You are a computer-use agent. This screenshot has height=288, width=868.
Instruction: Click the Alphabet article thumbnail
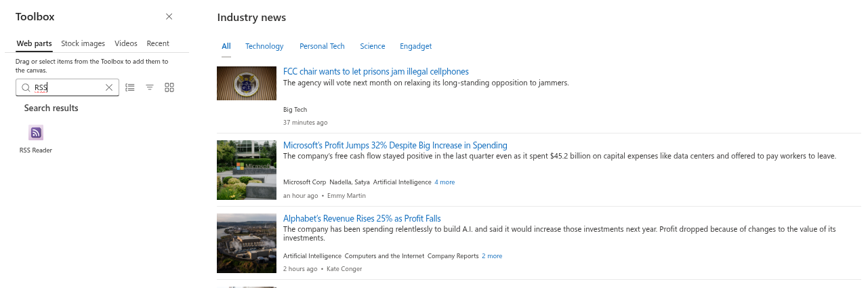click(247, 243)
